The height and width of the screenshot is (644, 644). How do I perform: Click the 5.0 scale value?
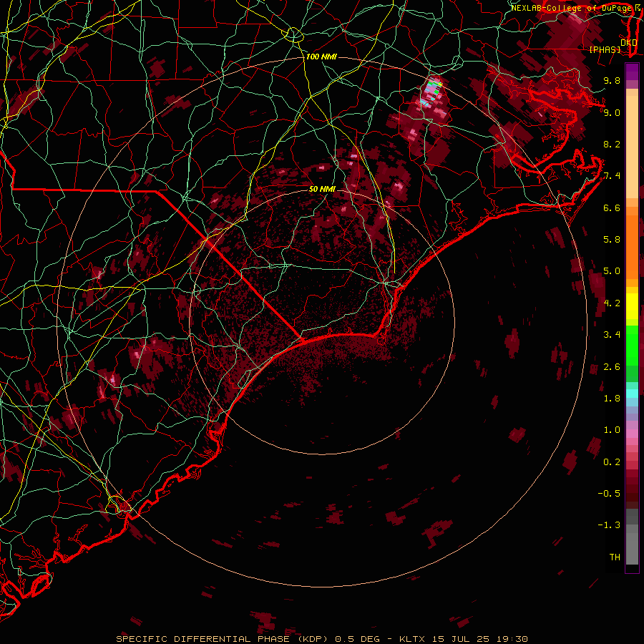point(612,271)
